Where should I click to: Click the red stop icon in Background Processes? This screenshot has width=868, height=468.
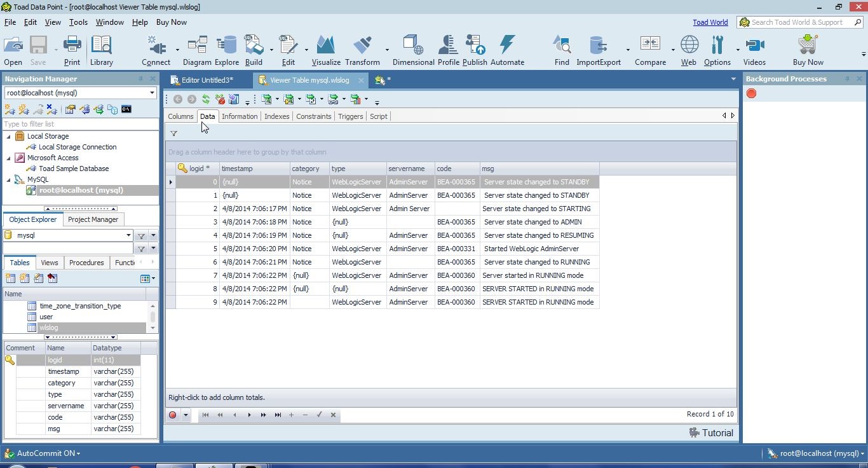tap(751, 93)
